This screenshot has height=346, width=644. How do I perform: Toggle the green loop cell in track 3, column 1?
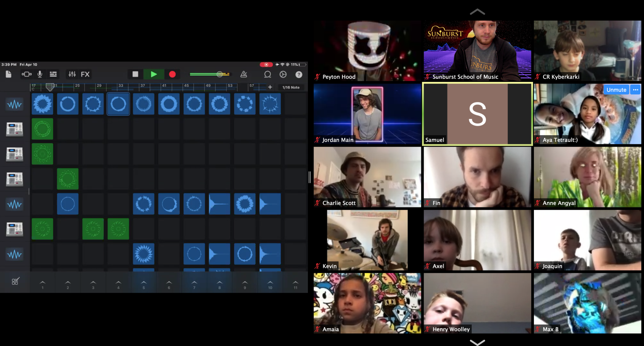click(42, 154)
